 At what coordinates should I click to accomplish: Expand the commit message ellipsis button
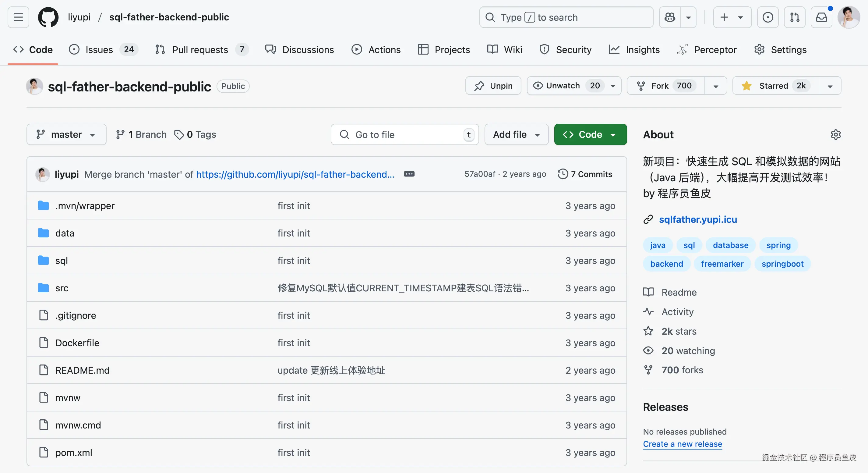pos(409,174)
